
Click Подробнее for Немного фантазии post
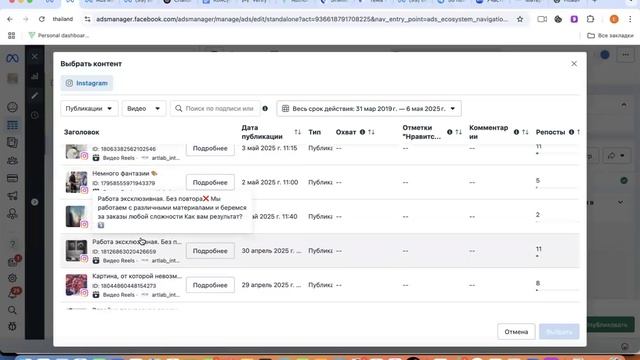click(x=210, y=182)
